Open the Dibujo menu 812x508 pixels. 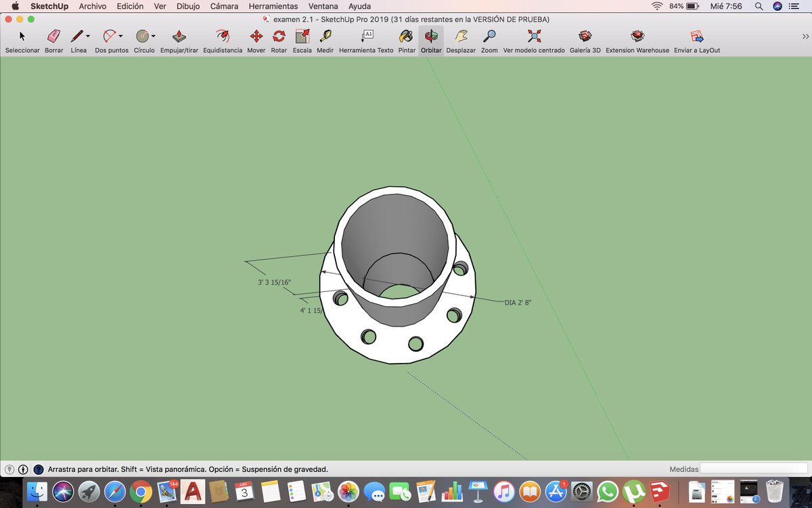pos(188,6)
